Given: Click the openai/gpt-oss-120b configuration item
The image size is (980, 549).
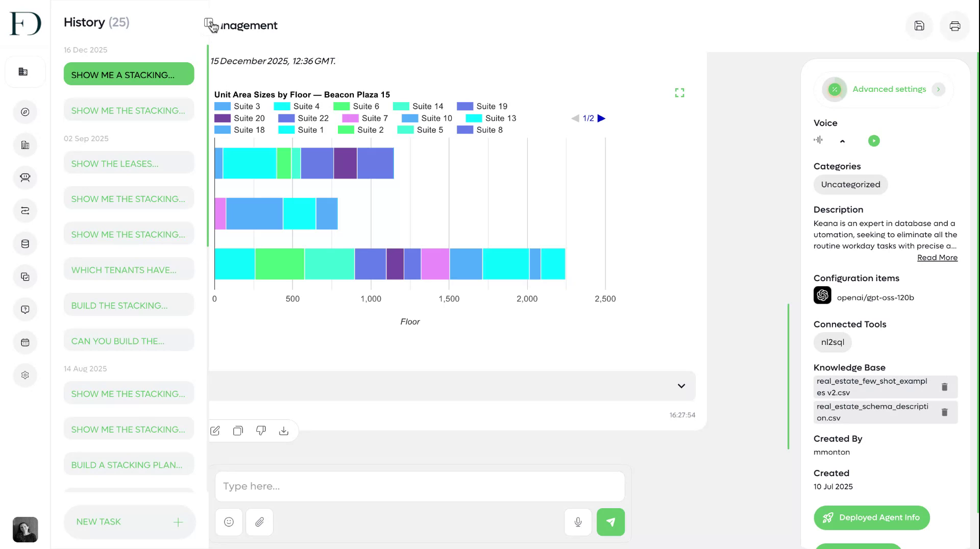Looking at the screenshot, I should point(864,296).
